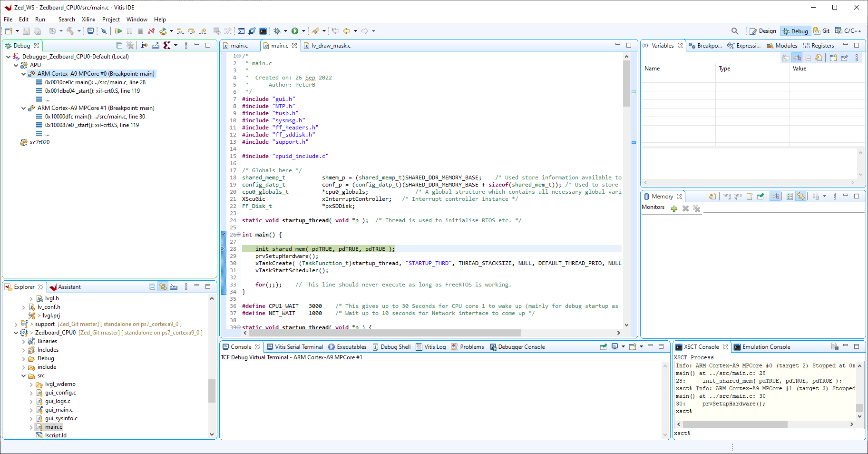Switch to the Vitis Serial Terminal tab
This screenshot has width=868, height=454.
point(295,347)
